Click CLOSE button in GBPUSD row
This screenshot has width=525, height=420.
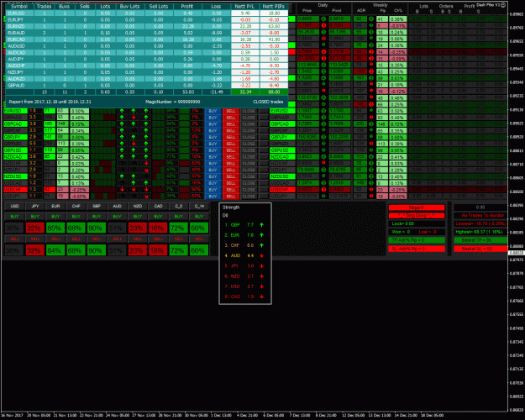[x=249, y=150]
